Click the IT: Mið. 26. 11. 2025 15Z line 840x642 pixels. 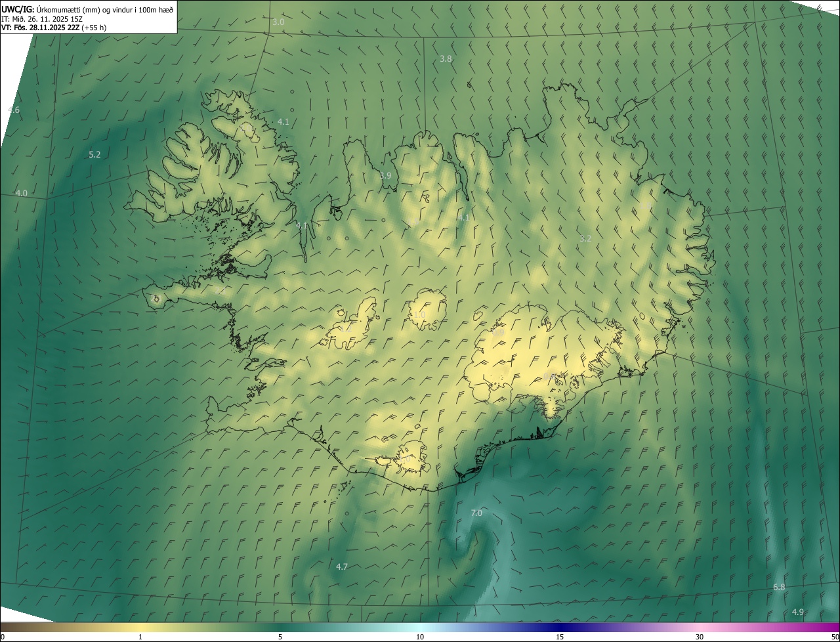pos(41,19)
